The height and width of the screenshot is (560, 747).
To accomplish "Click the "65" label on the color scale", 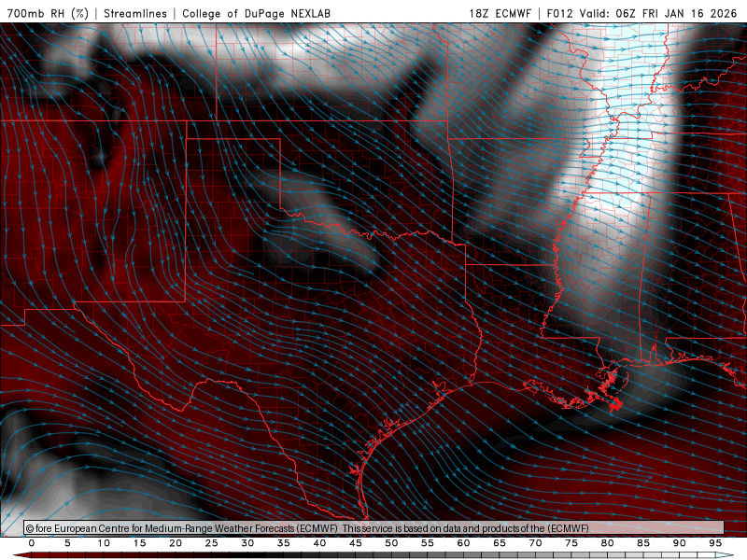I will point(500,543).
